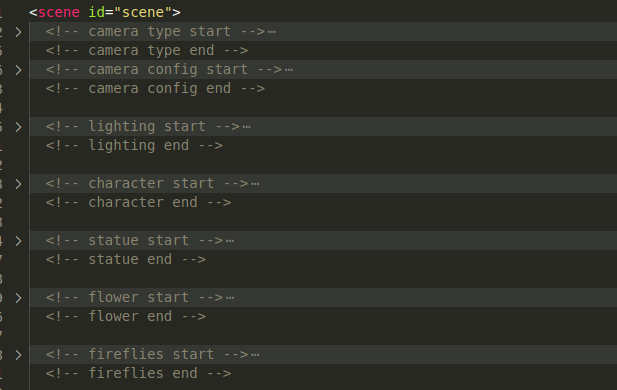Expand the folded camera config section

point(18,70)
